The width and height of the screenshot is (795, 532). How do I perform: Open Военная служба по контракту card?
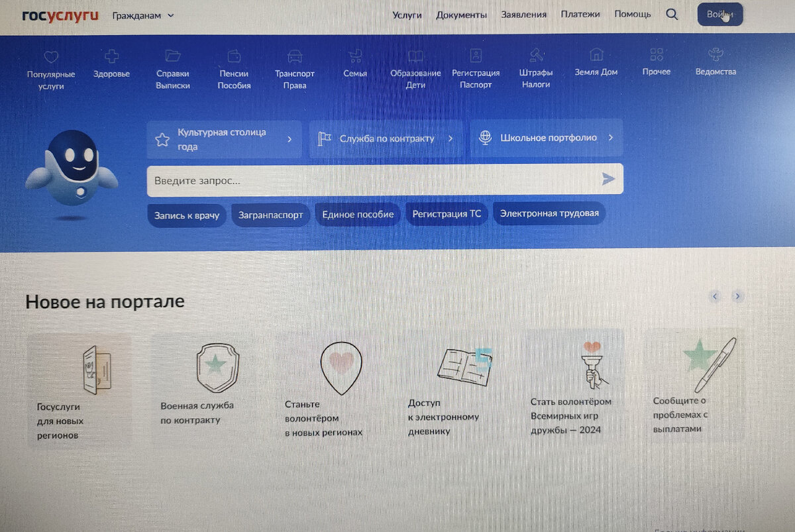[202, 388]
